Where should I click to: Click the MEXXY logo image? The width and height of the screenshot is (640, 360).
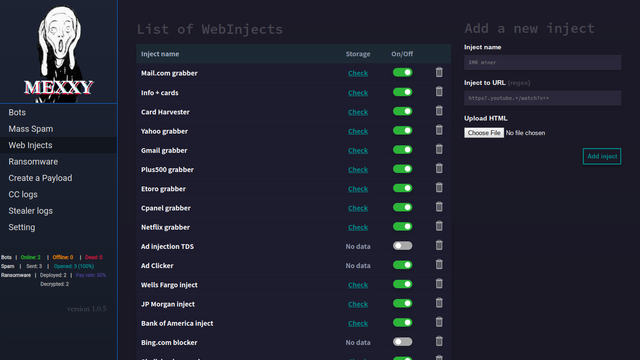59,52
